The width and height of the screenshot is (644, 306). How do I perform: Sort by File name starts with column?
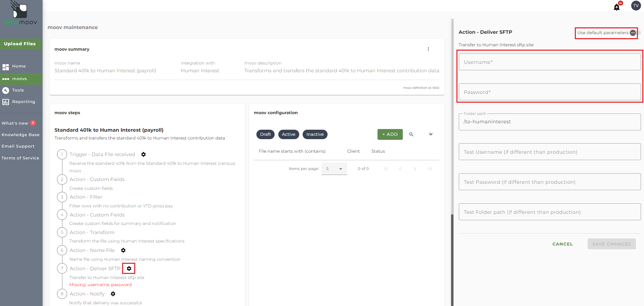(292, 151)
